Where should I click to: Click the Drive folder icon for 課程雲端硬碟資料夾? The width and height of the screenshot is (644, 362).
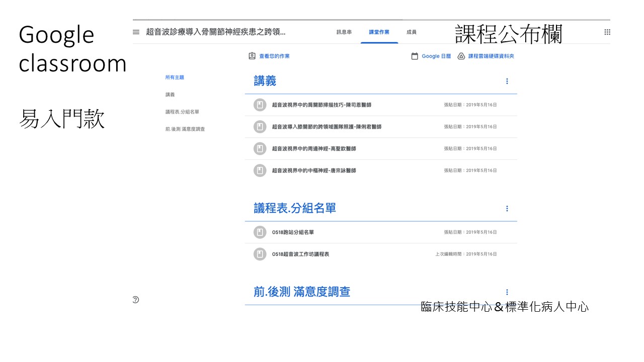pos(461,56)
